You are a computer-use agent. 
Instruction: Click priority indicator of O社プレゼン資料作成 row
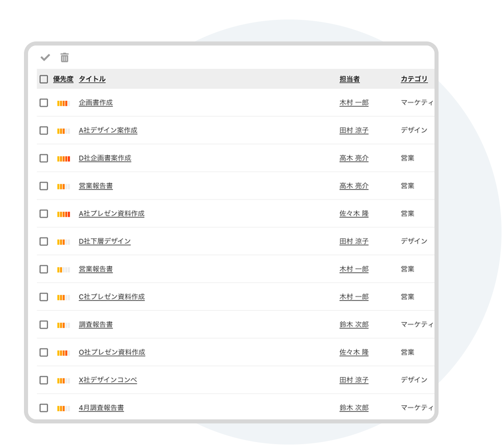click(63, 353)
